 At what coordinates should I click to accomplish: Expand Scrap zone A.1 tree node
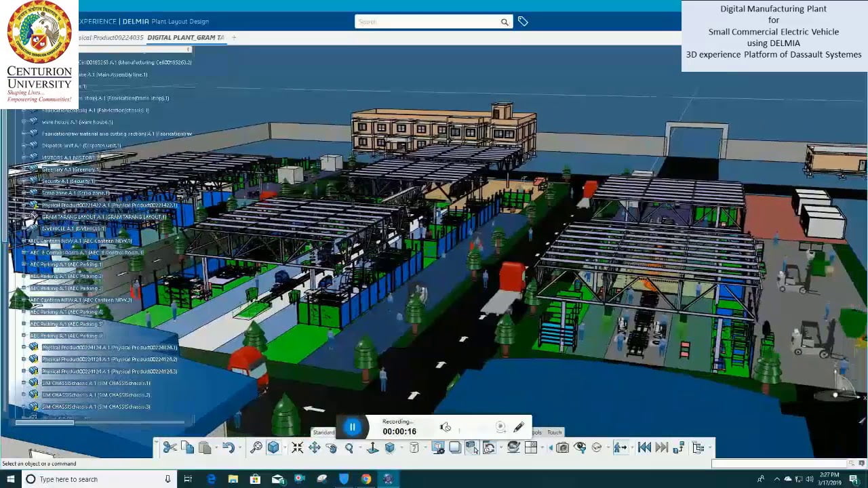pyautogui.click(x=24, y=193)
